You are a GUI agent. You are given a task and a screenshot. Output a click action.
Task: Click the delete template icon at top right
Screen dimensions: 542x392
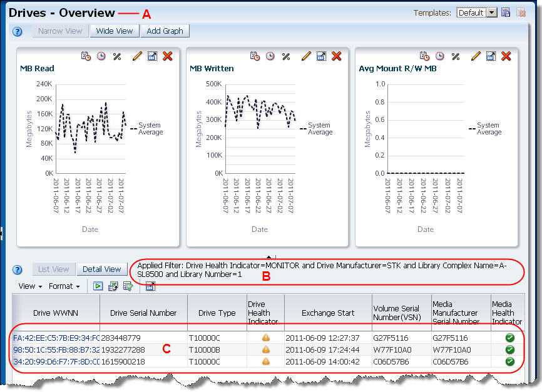[521, 13]
